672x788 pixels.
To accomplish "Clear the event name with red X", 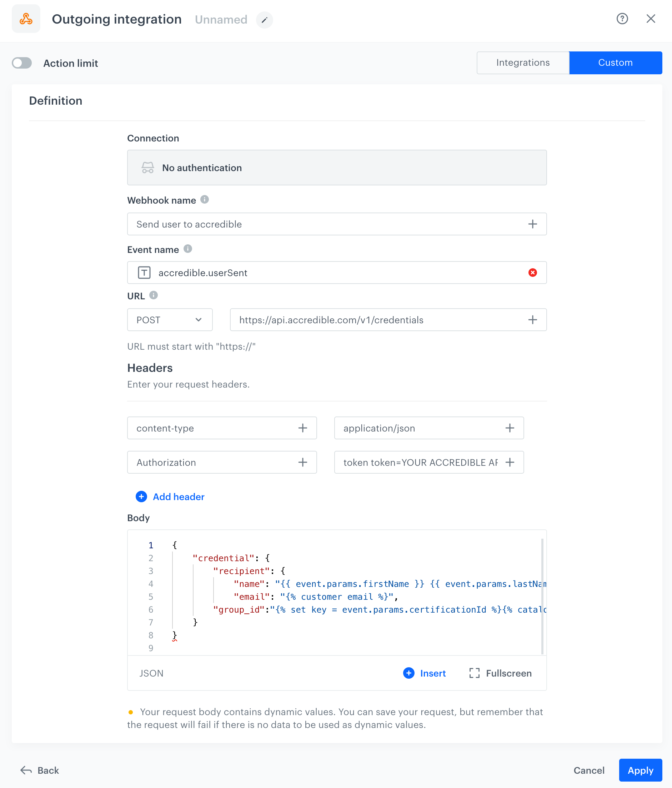I will (532, 273).
